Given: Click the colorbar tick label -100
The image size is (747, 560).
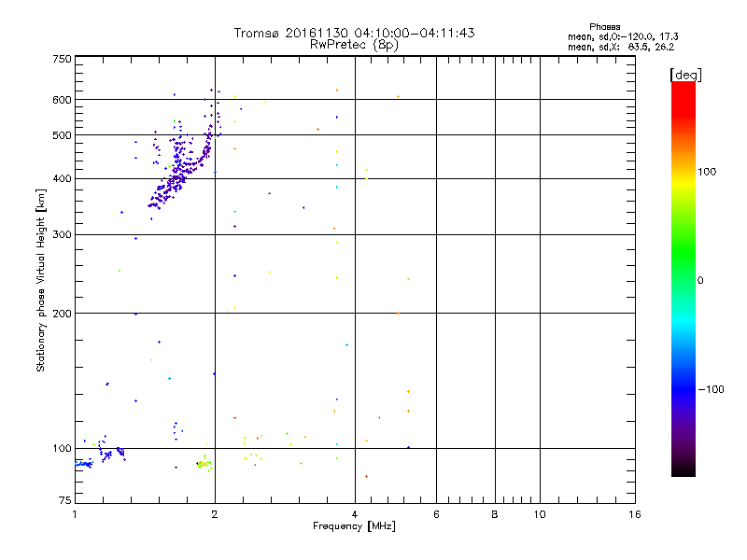Looking at the screenshot, I should pos(711,389).
